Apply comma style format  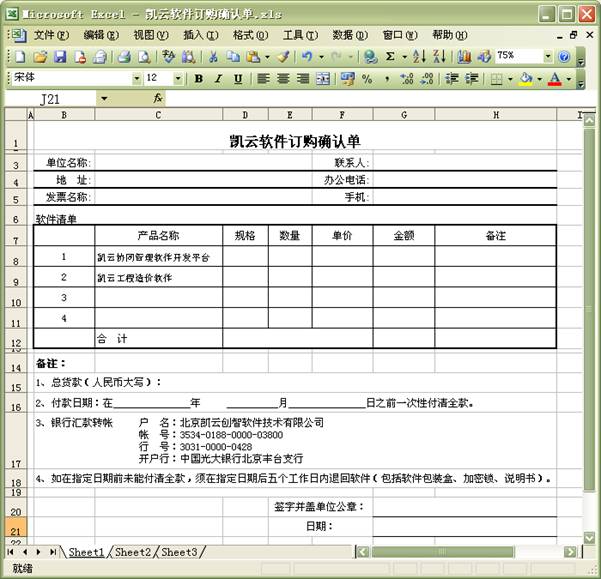coord(387,79)
